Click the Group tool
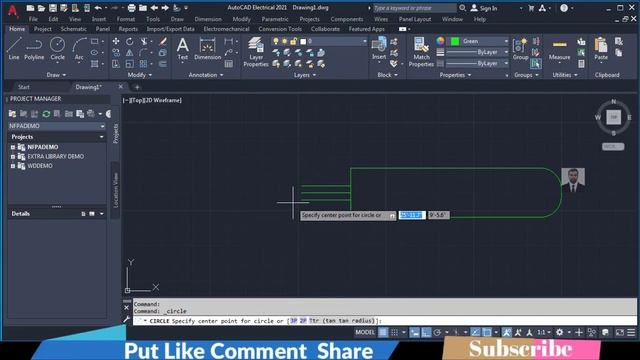The width and height of the screenshot is (640, 360). [x=520, y=49]
